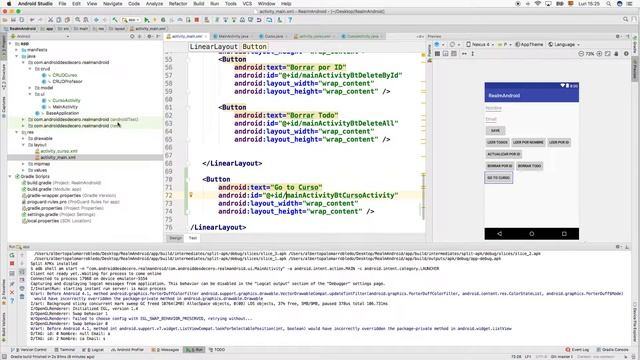The height and width of the screenshot is (360, 640).
Task: Open Preview panel settings gear
Action: [619, 36]
